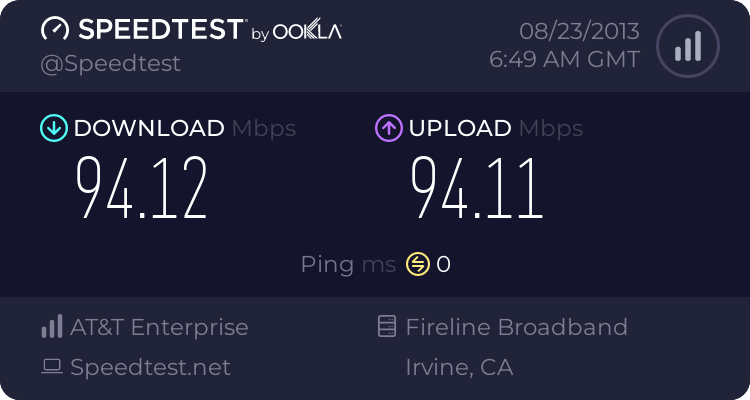This screenshot has height=400, width=750.
Task: Click the download arrow icon
Action: pos(52,128)
